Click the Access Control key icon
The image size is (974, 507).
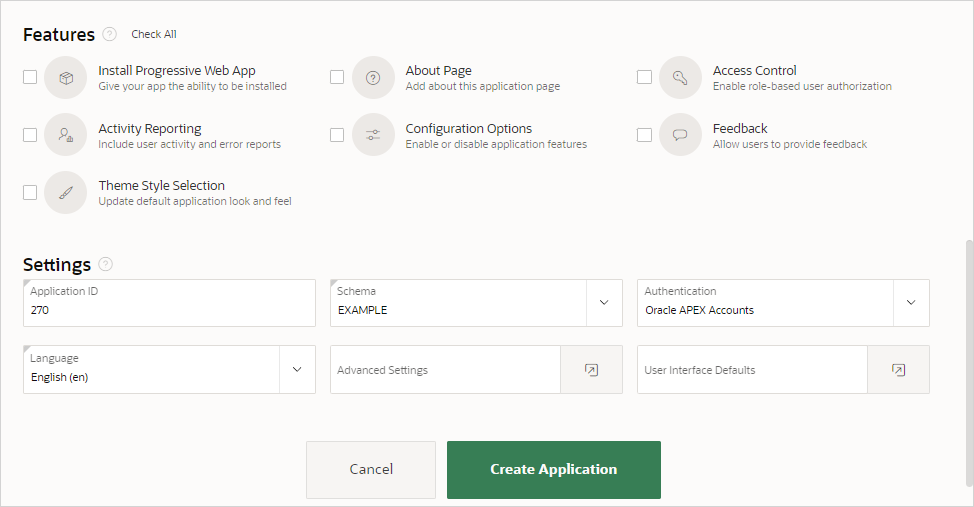pos(680,78)
